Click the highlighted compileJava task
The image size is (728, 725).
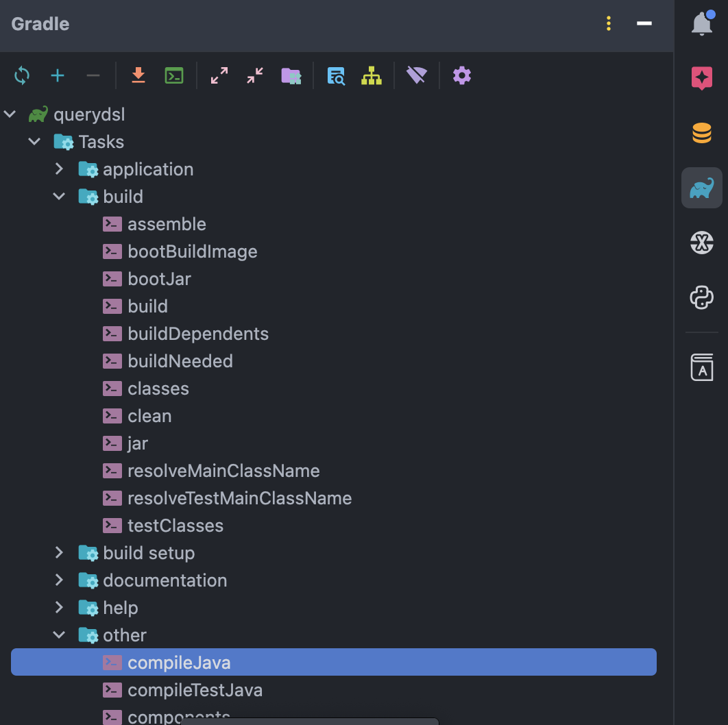pos(334,662)
